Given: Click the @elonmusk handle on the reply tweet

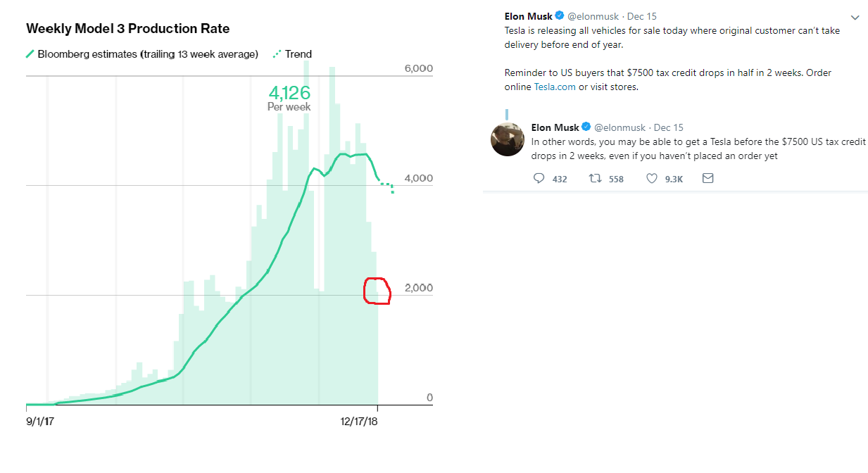Looking at the screenshot, I should (x=620, y=127).
